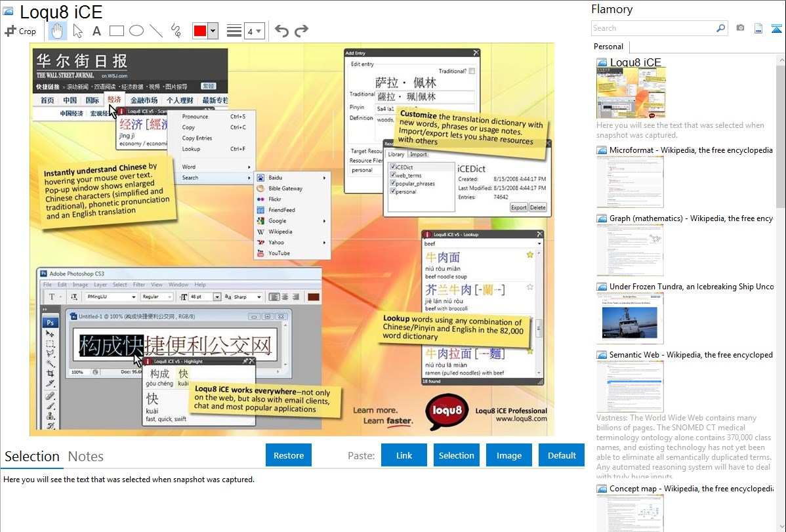Click the document page icon in Flamory panel

pos(758,28)
